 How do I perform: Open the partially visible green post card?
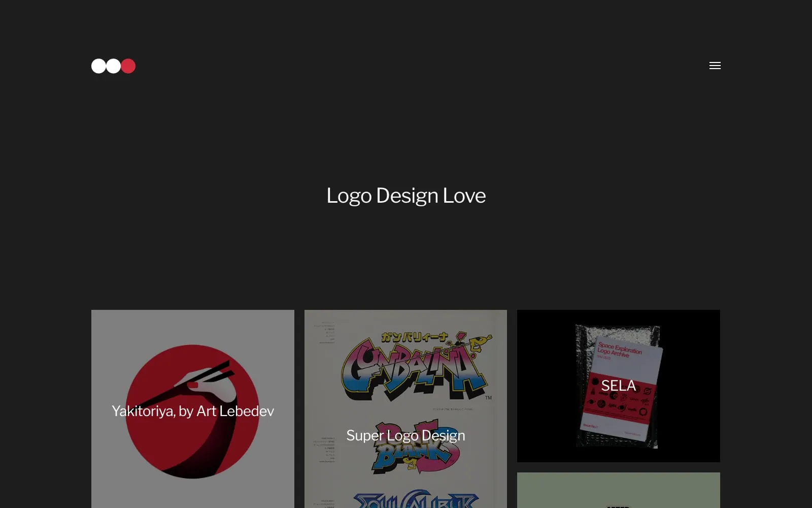(x=618, y=490)
